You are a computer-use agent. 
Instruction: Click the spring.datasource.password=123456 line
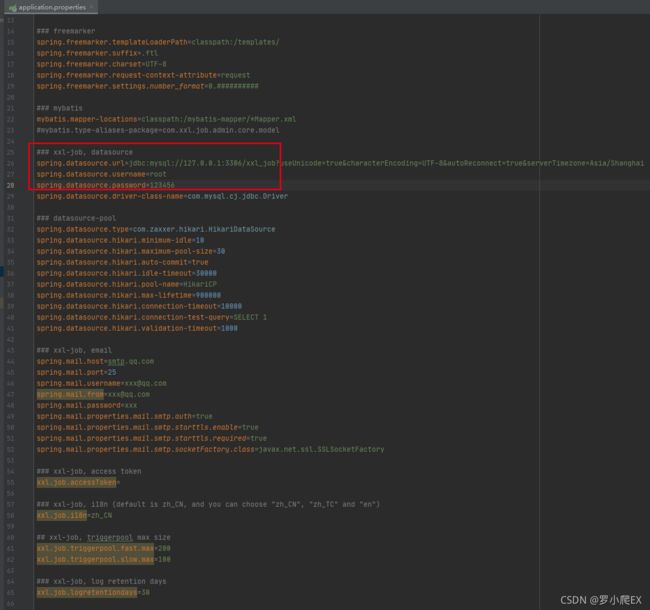coord(105,185)
